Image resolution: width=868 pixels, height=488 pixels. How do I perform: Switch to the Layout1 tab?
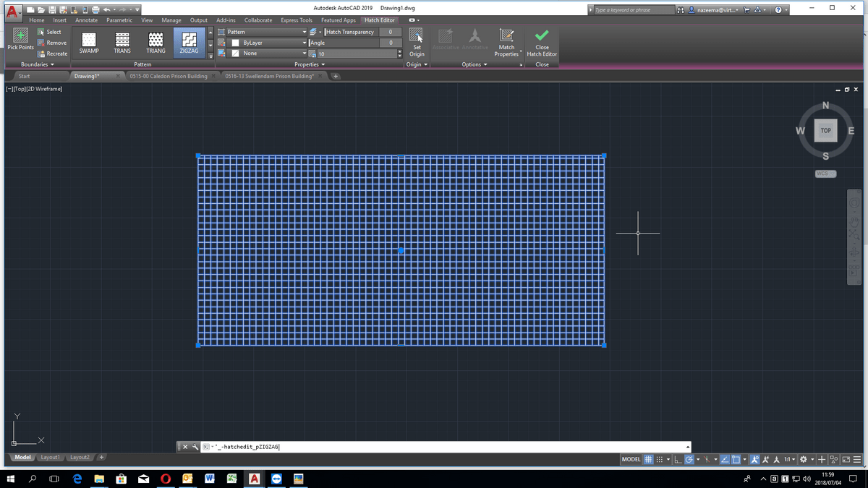(x=50, y=457)
